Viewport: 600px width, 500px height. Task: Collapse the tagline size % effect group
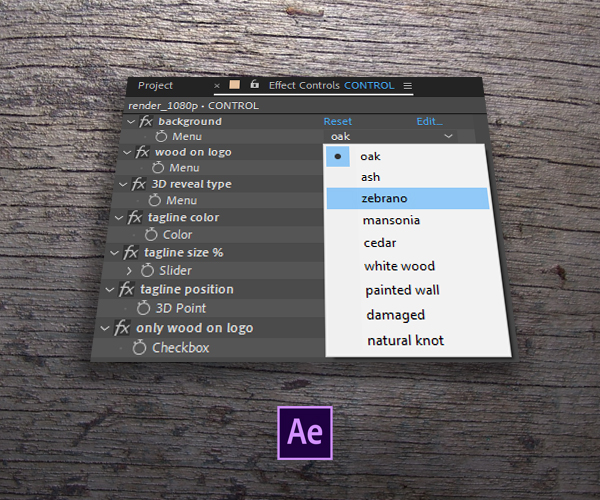(114, 253)
